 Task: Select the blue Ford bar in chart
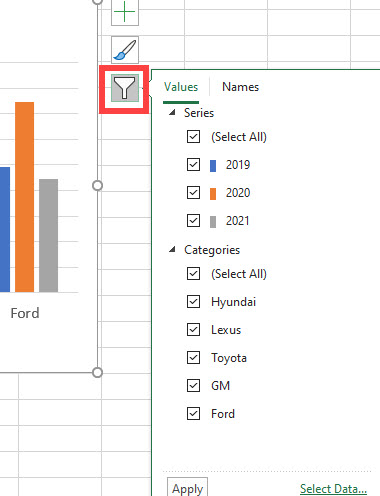click(x=5, y=229)
